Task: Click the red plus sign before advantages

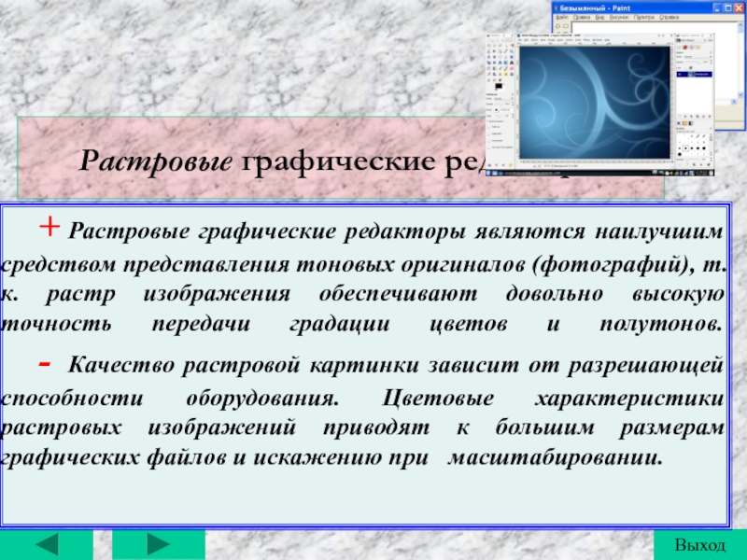Action: [49, 227]
